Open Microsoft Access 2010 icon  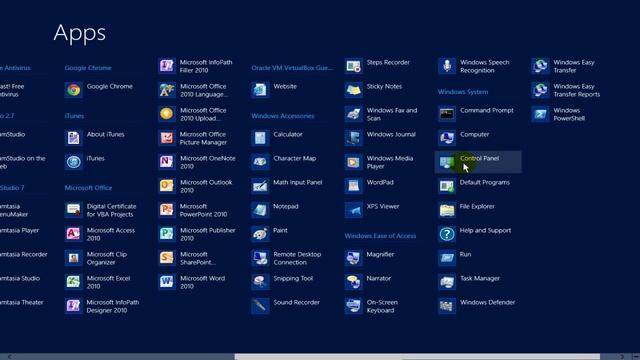(x=73, y=234)
